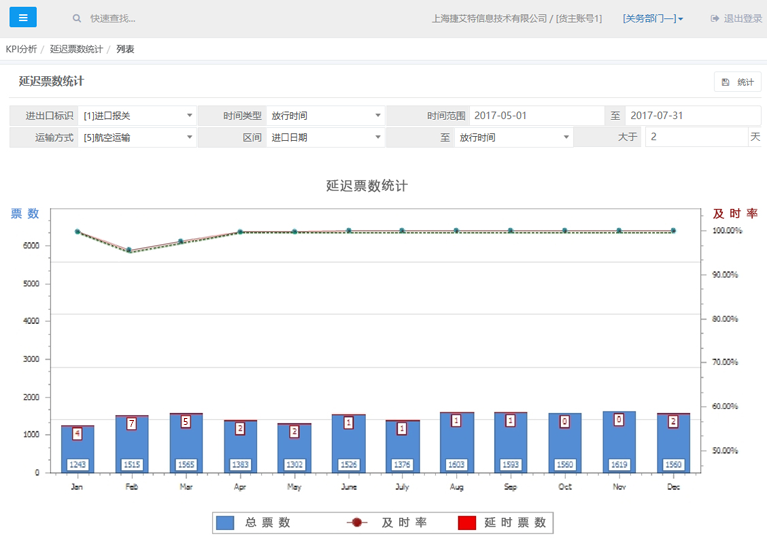Click the 统计 button
The height and width of the screenshot is (545, 767).
738,82
